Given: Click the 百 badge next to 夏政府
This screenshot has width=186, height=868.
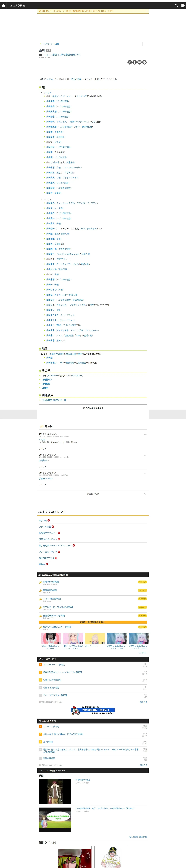Looking at the screenshot, I should [47, 564].
